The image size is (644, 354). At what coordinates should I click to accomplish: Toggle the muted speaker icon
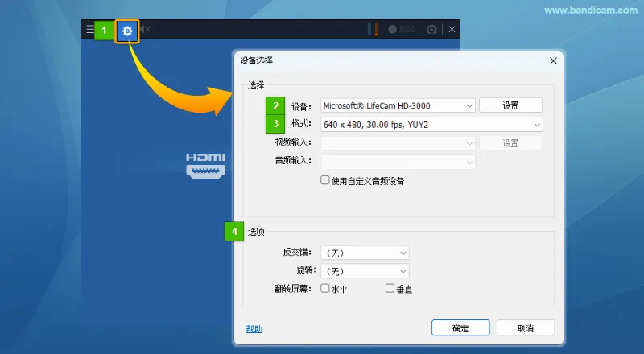[x=145, y=29]
